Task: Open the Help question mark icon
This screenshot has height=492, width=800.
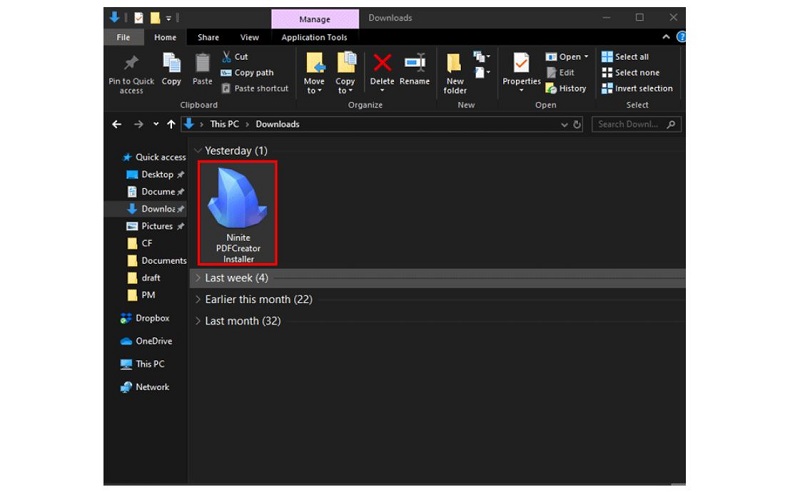Action: click(x=681, y=37)
